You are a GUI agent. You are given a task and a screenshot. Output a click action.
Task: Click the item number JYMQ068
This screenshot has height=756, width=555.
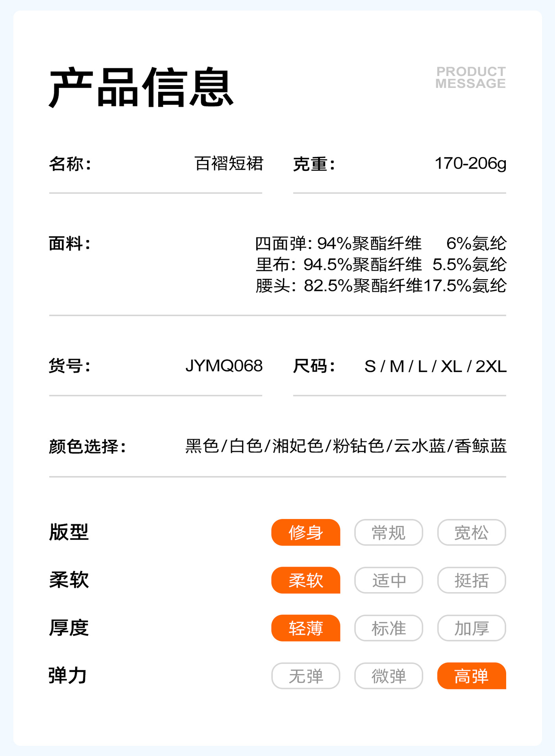tap(224, 366)
